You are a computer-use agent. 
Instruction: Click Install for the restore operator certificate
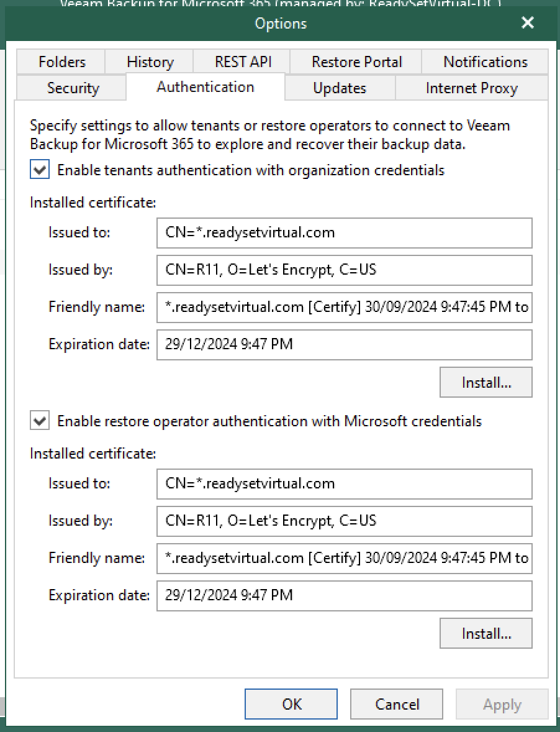point(485,633)
